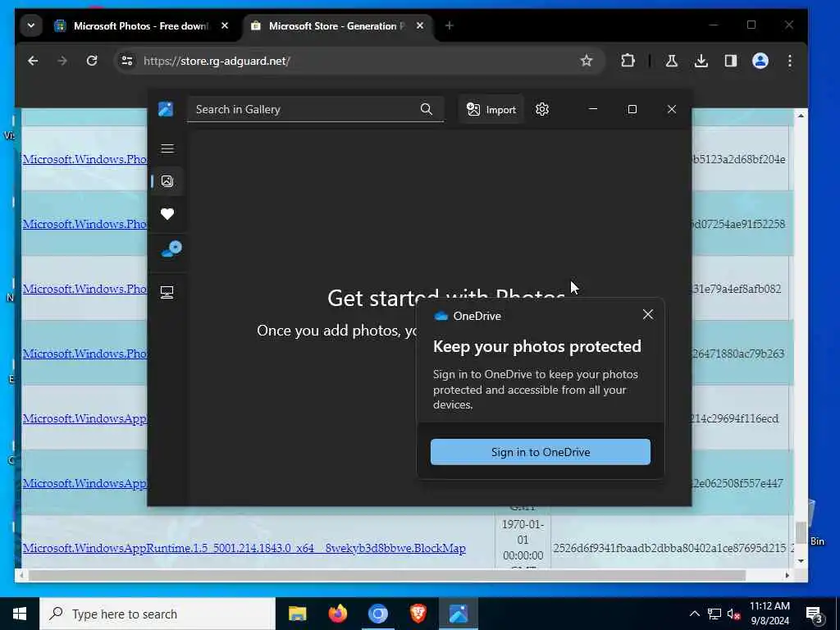
Task: Bookmark this page with the star icon
Action: point(587,61)
